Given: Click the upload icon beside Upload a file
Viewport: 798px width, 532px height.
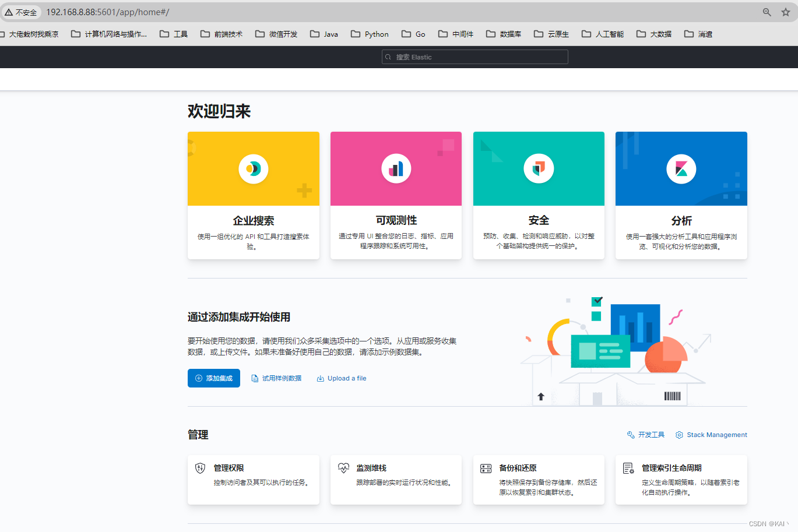Looking at the screenshot, I should (320, 379).
